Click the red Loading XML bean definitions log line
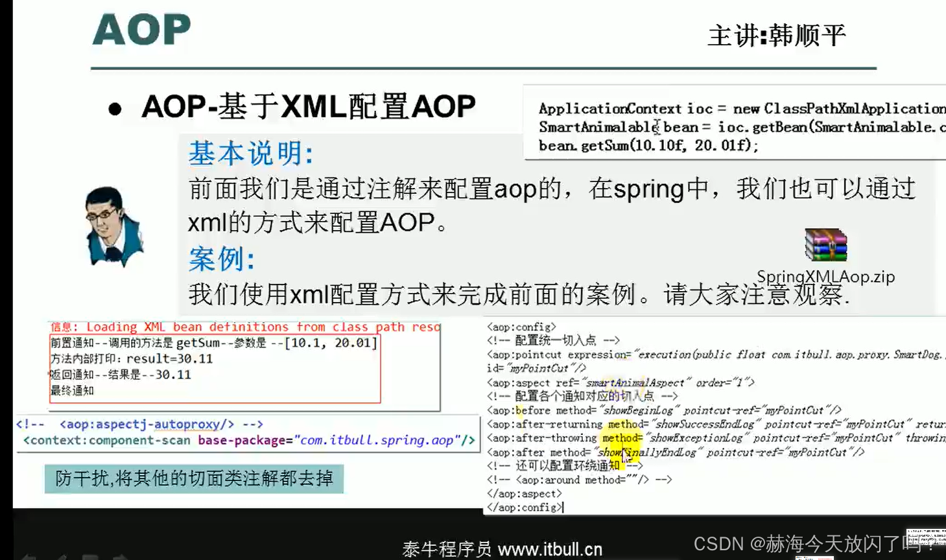The width and height of the screenshot is (946, 560). click(x=245, y=327)
